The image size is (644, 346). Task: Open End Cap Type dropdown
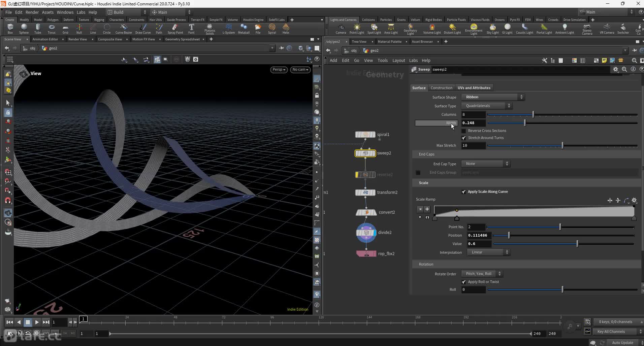485,164
